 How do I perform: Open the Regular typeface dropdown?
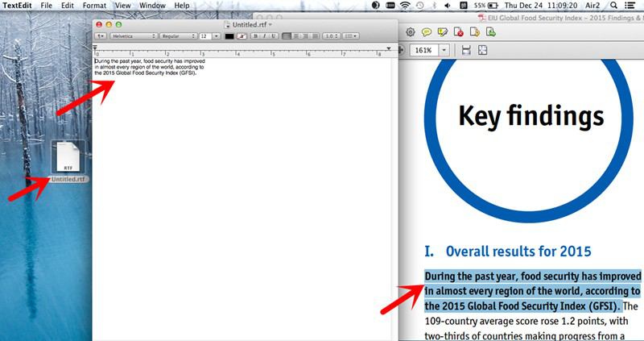tap(178, 36)
